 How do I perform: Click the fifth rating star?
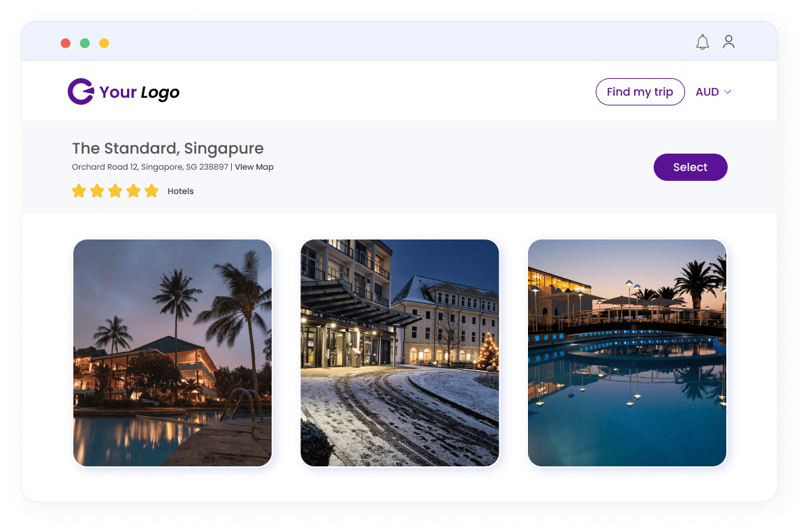pos(152,191)
